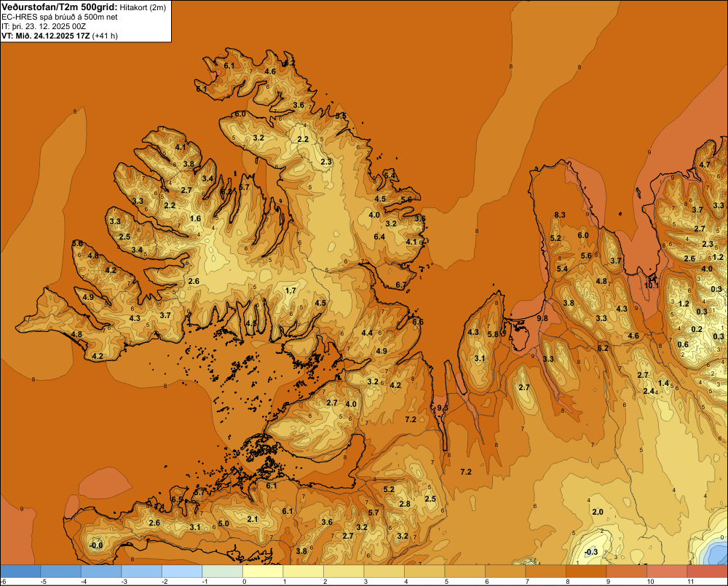
Task: Click the legend swatch between 8 and 9
Action: tap(586, 571)
